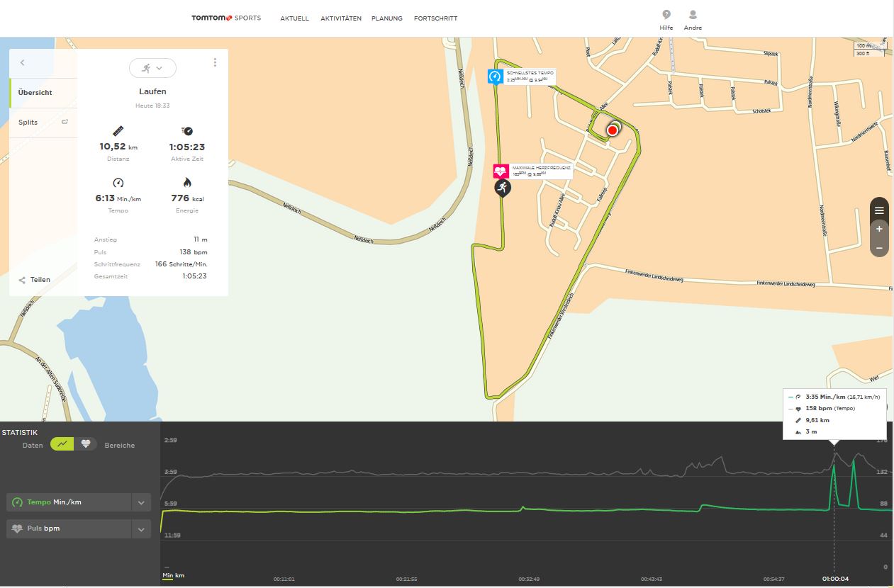Expand the Puls bpm metric dropdown
The image size is (894, 588).
click(x=141, y=528)
